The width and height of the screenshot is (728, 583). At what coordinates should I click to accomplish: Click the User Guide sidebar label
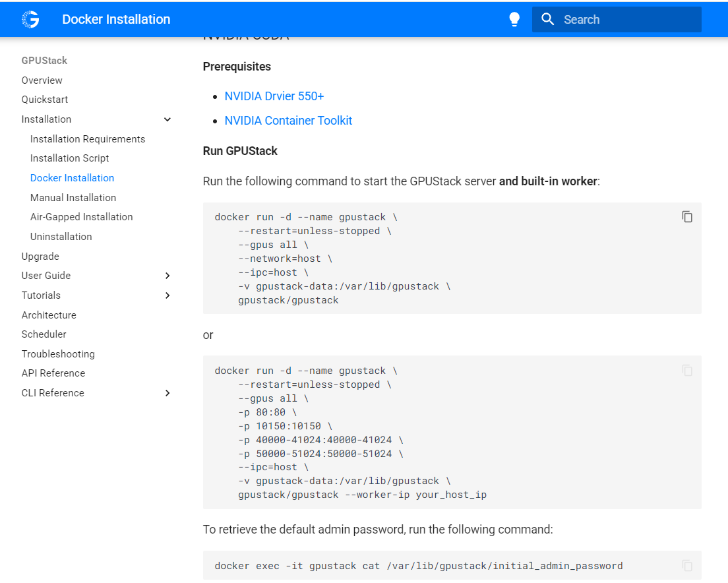[46, 276]
